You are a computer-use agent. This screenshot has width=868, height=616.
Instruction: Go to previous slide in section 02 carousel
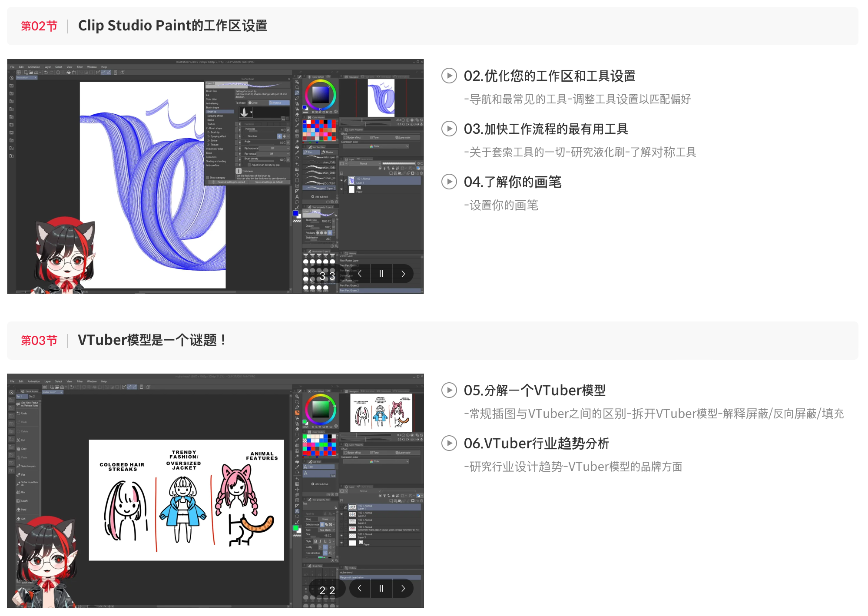360,274
